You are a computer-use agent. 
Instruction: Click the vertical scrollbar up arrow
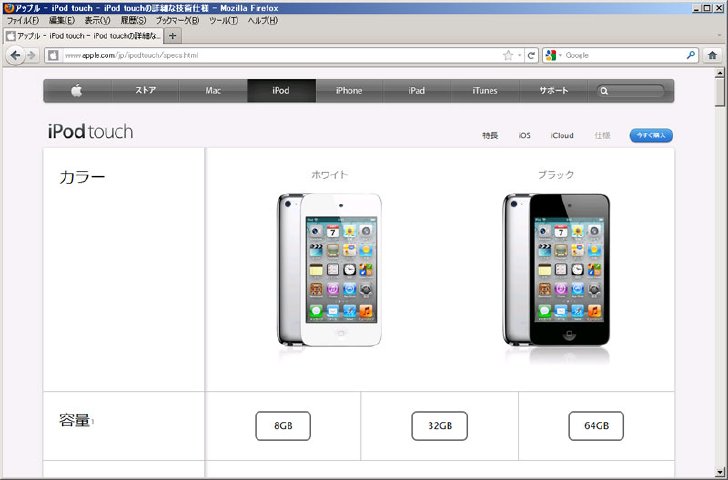pos(720,73)
